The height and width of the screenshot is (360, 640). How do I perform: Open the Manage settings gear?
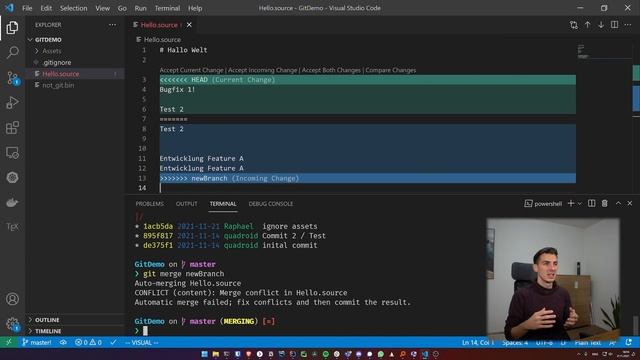coord(12,324)
